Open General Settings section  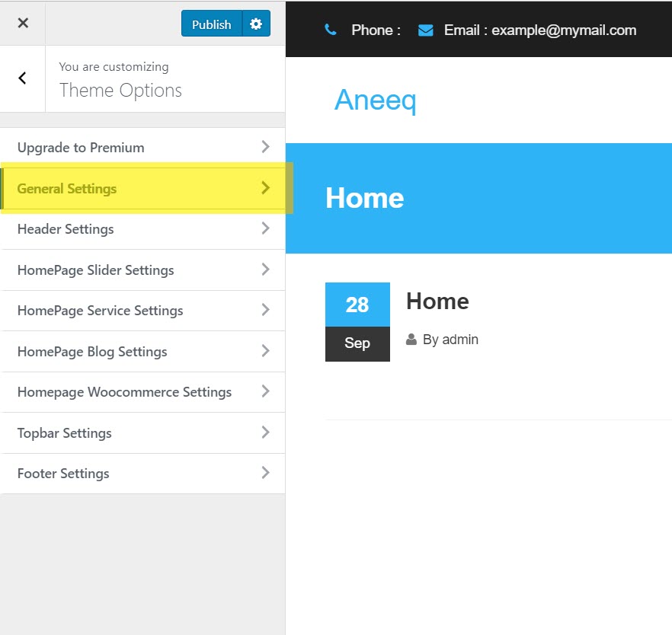pos(142,188)
